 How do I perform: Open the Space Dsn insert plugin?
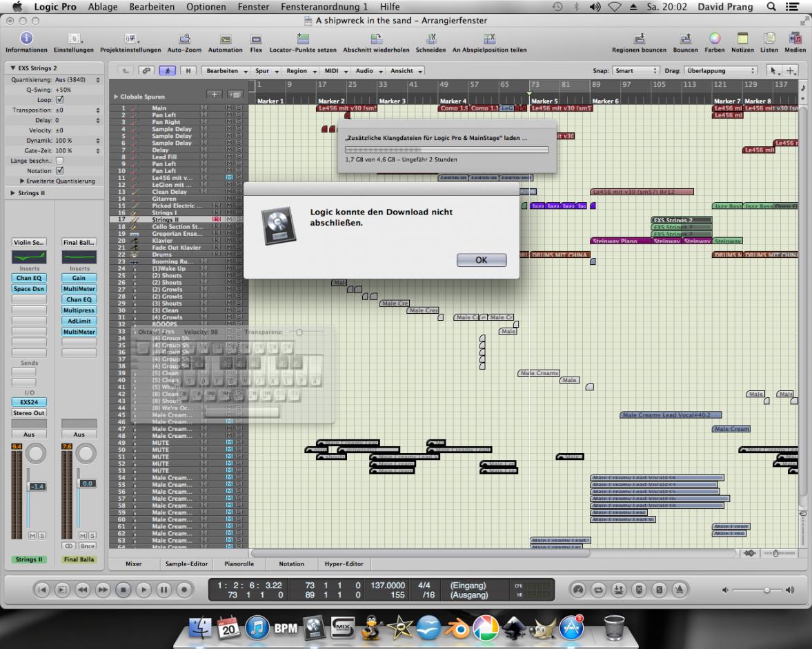click(x=29, y=289)
